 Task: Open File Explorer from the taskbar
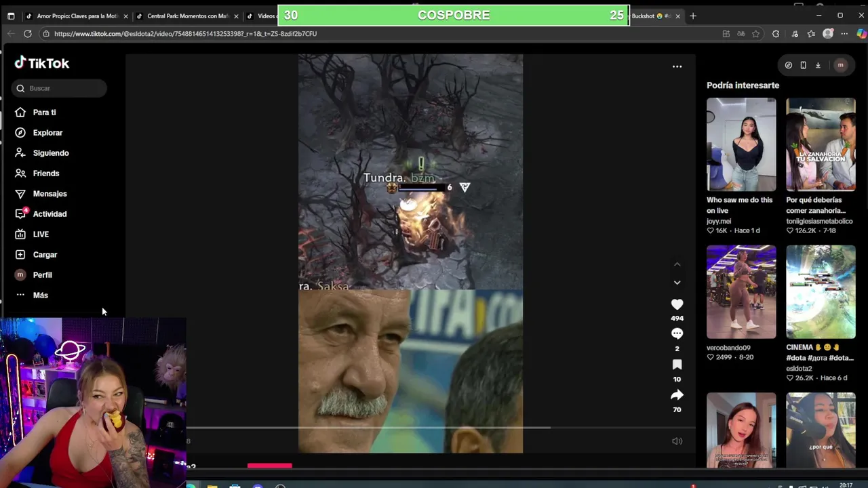(212, 486)
